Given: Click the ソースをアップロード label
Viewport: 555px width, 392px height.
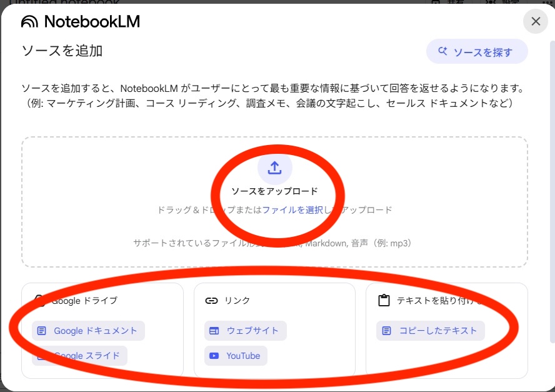Looking at the screenshot, I should [x=274, y=191].
